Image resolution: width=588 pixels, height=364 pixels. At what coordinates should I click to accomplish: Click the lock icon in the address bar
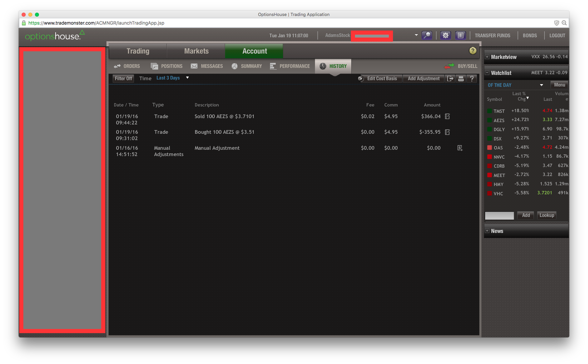point(24,23)
